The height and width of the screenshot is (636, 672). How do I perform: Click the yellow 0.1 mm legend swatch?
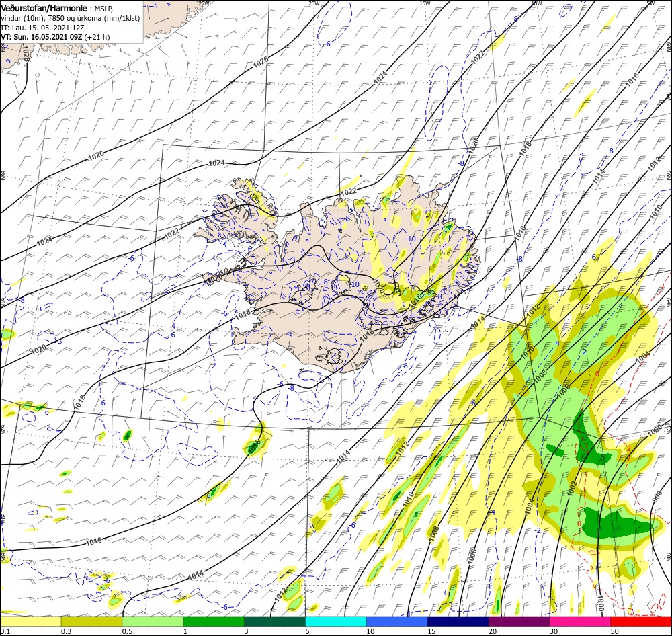[30, 621]
